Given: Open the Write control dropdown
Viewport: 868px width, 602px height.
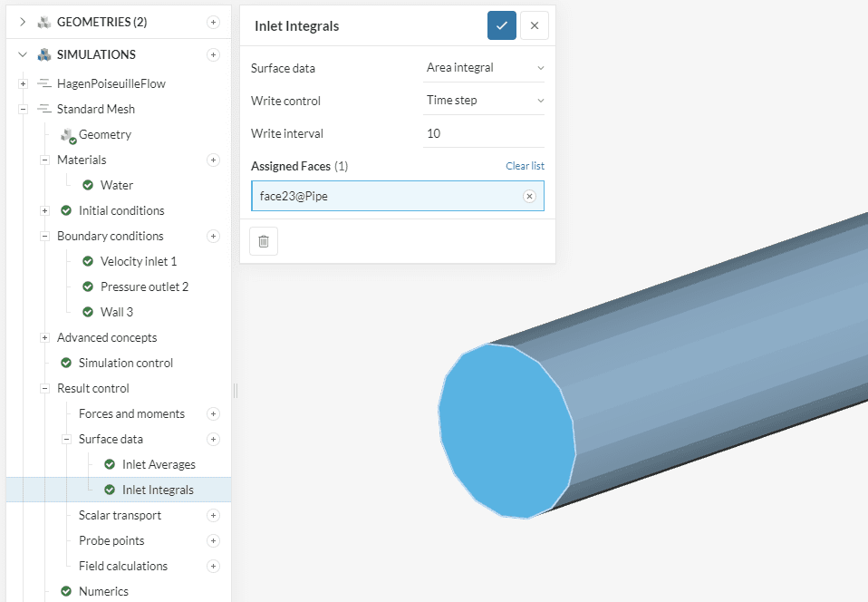Looking at the screenshot, I should pos(484,101).
